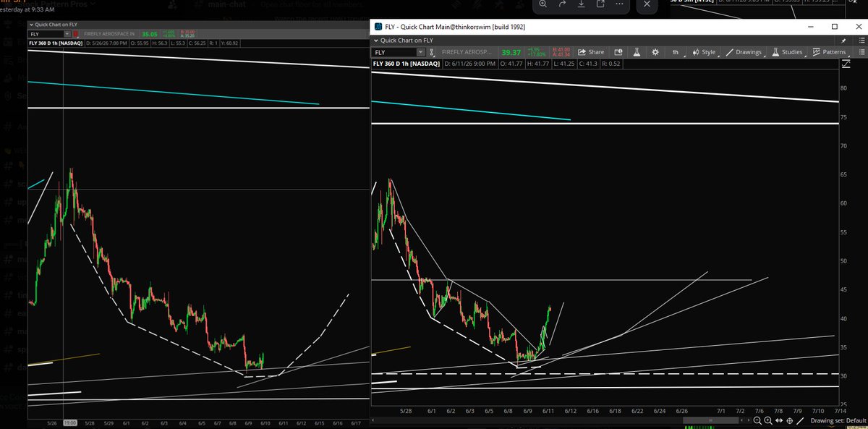Maximize the thinkorswim Quick Chart window
This screenshot has height=429, width=868.
click(833, 27)
